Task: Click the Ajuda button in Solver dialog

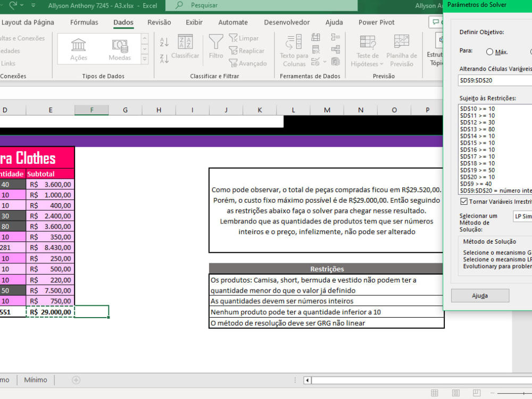Action: pyautogui.click(x=480, y=295)
